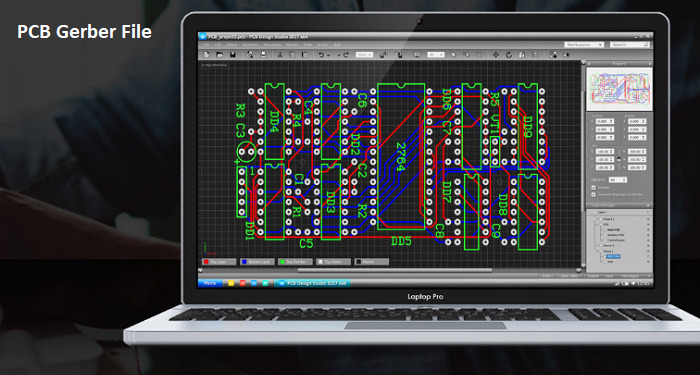The height and width of the screenshot is (375, 700).
Task: Open the second combo box after monitor icon
Action: pos(436,54)
